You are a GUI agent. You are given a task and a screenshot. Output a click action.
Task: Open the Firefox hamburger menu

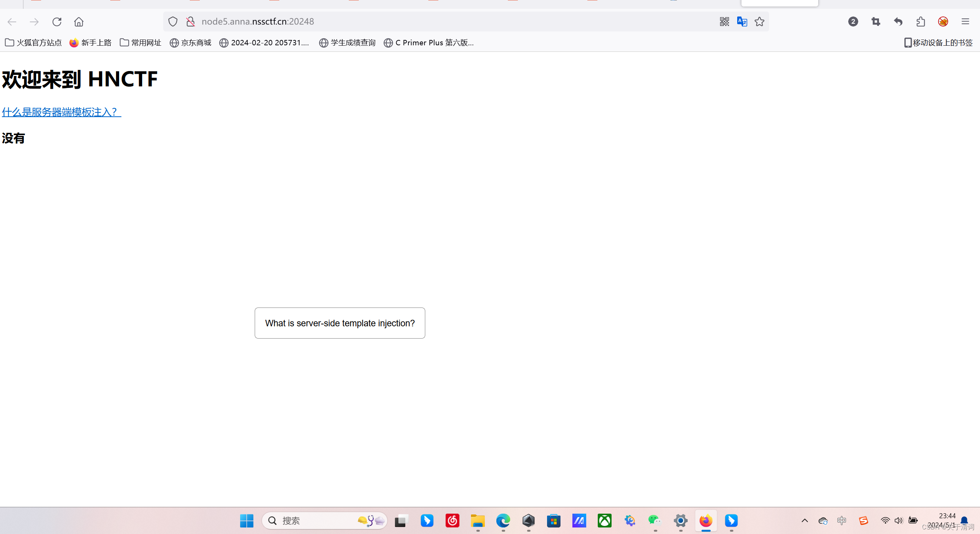tap(965, 21)
